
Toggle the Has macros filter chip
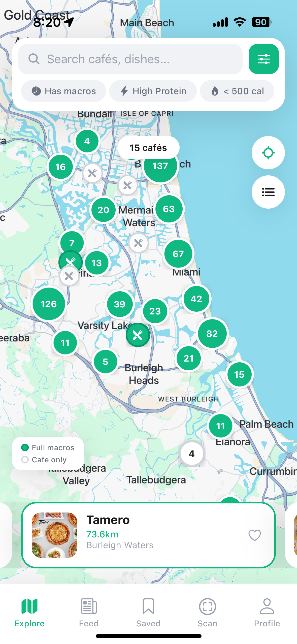[63, 91]
